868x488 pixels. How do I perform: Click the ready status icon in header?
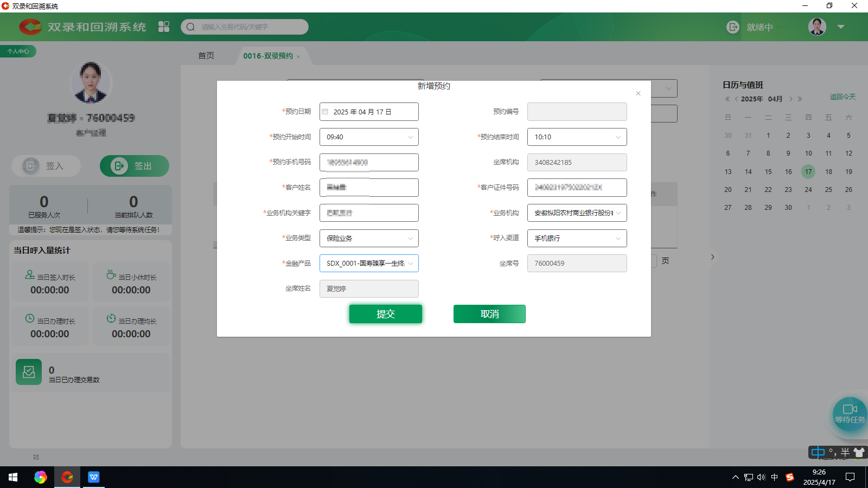click(x=732, y=27)
